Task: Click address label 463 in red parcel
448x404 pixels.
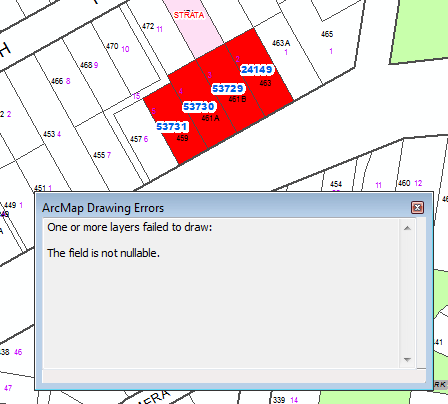Action: tap(265, 83)
